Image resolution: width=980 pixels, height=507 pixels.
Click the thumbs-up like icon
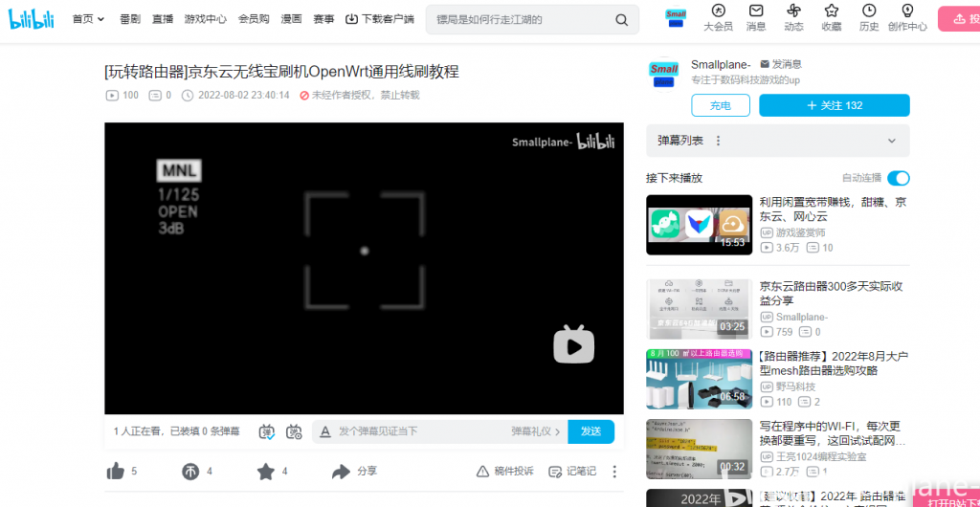pos(116,471)
